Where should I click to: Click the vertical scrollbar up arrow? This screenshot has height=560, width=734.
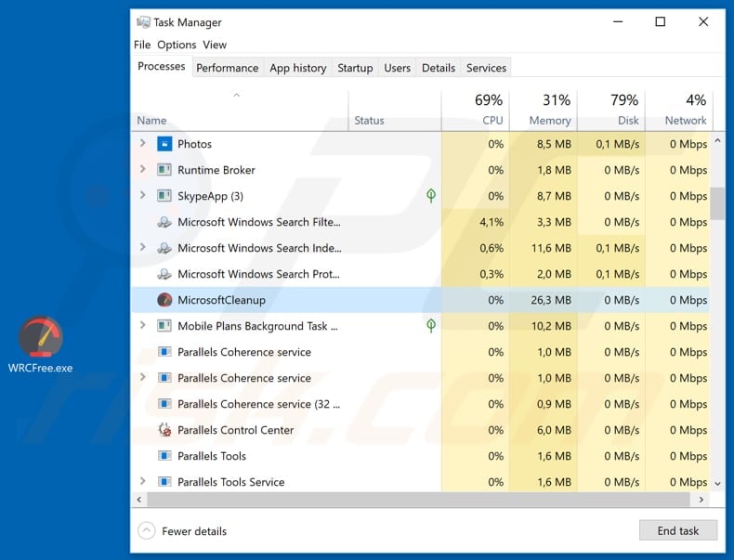(717, 140)
